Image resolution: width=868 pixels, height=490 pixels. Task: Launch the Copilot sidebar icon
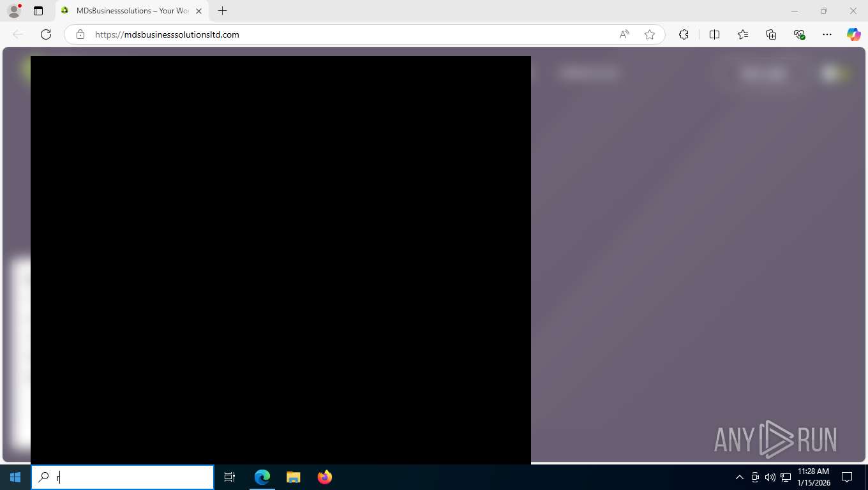click(x=854, y=34)
